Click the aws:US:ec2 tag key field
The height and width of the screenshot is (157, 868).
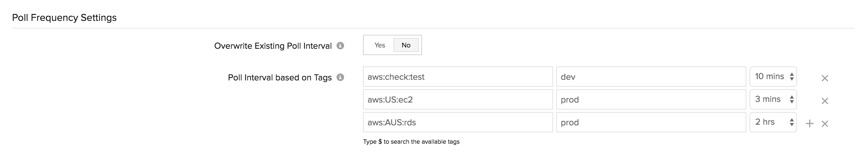tap(457, 100)
